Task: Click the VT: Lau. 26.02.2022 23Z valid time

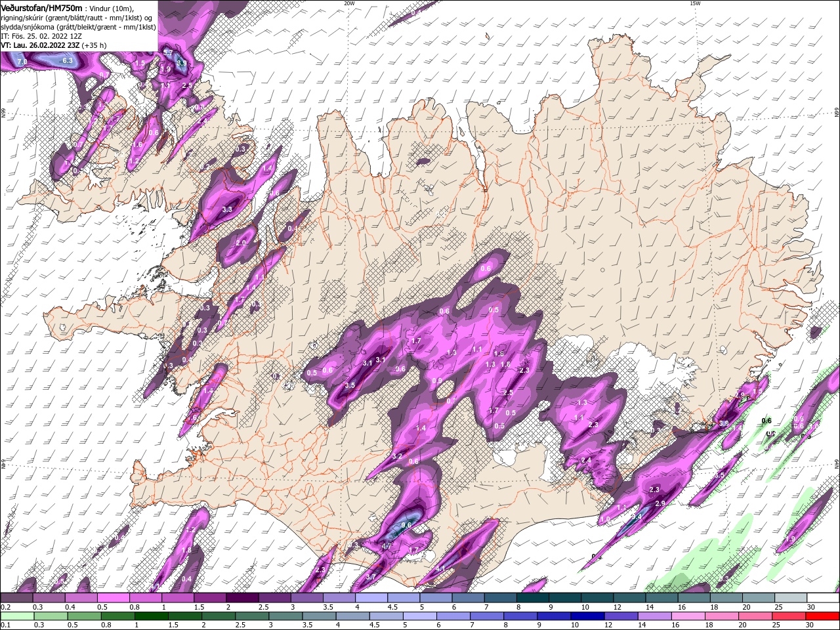Action: point(40,45)
